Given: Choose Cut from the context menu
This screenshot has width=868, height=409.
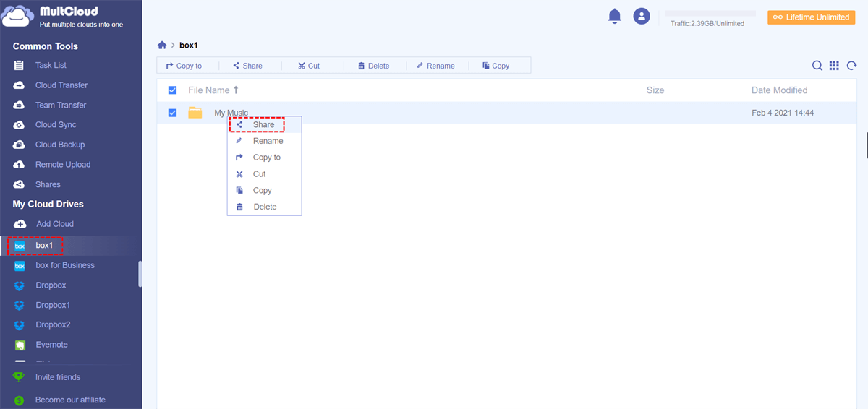Looking at the screenshot, I should point(265,174).
